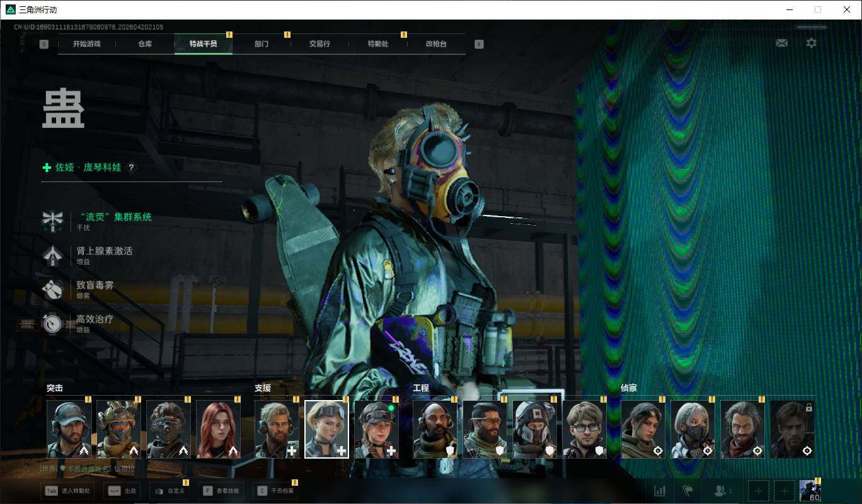Select the 肾上腺素激活 skill icon
This screenshot has height=504, width=862.
54,255
